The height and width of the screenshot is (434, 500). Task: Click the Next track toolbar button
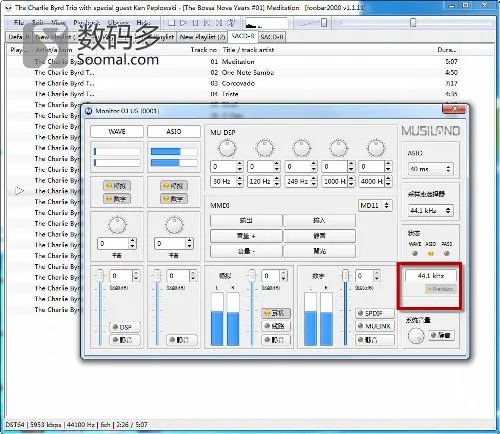click(x=218, y=23)
